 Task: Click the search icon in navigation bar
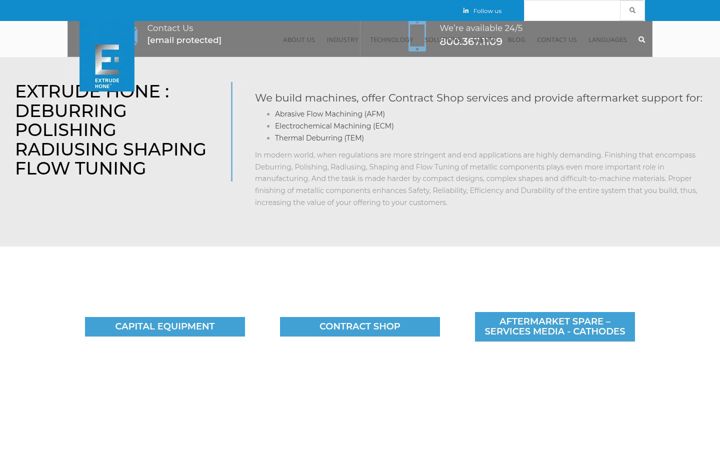[x=641, y=39]
